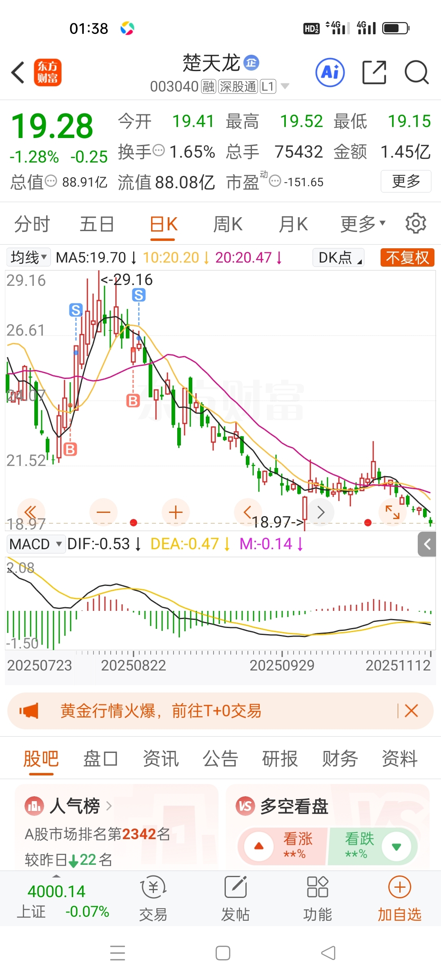Move chart right with arrow button
This screenshot has height=980, width=441.
point(321,512)
